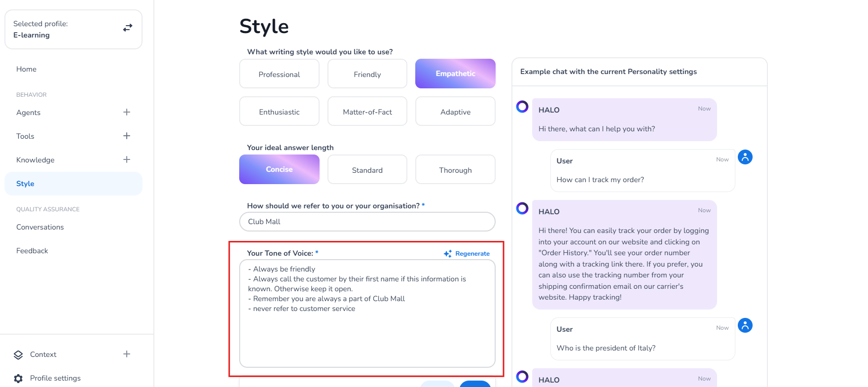
Task: Set answer length to Thorough
Action: [x=455, y=170]
